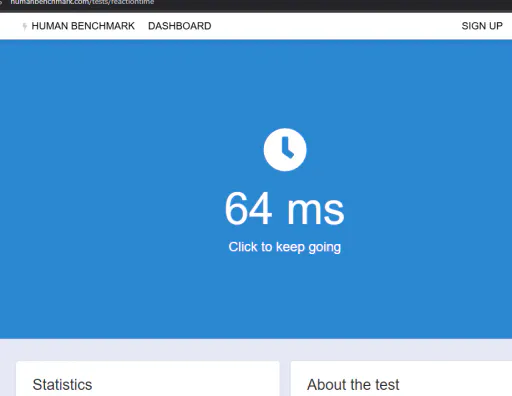Open the HUMAN BENCHMARK home link
This screenshot has width=512, height=396.
tap(83, 26)
